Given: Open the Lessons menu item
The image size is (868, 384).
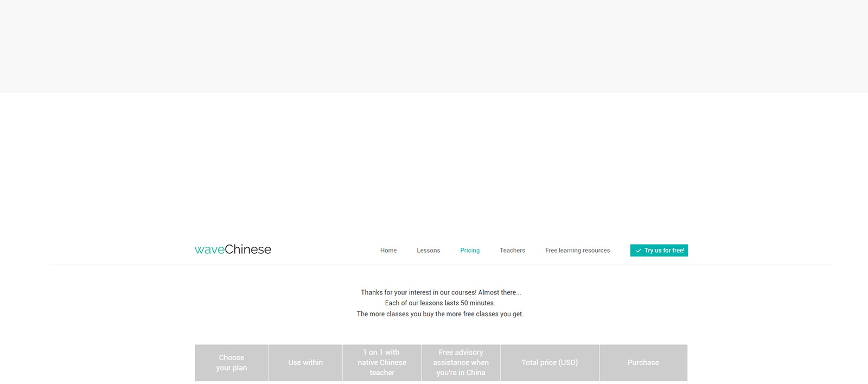Looking at the screenshot, I should 428,251.
